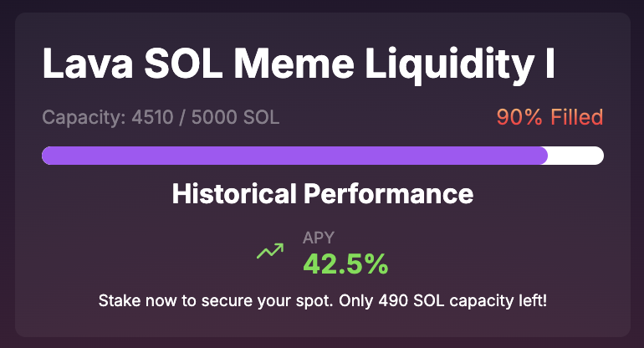
Task: Click the white unfilled end of capacity bar
Action: pyautogui.click(x=575, y=156)
